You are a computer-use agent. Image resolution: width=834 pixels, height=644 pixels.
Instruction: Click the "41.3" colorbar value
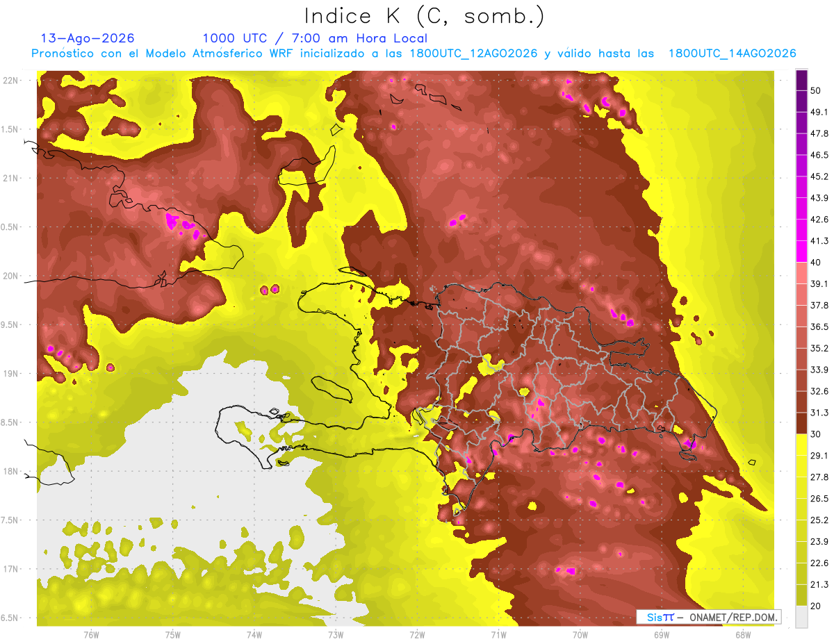819,241
